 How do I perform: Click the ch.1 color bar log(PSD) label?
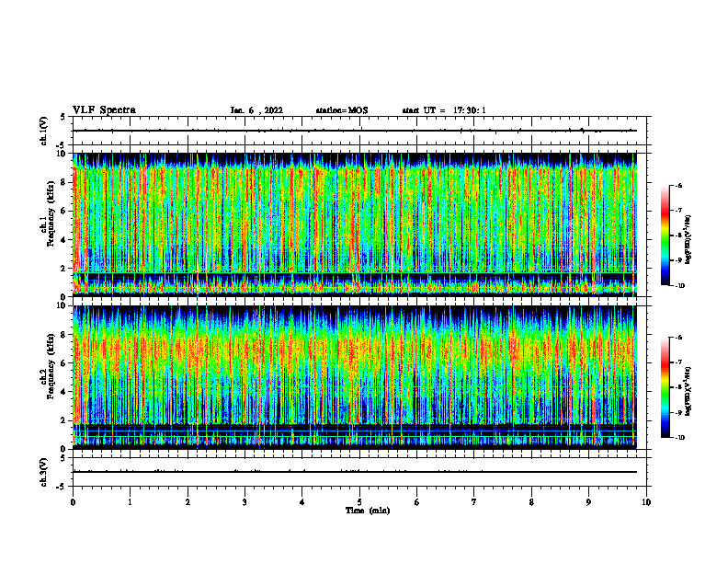coord(688,240)
